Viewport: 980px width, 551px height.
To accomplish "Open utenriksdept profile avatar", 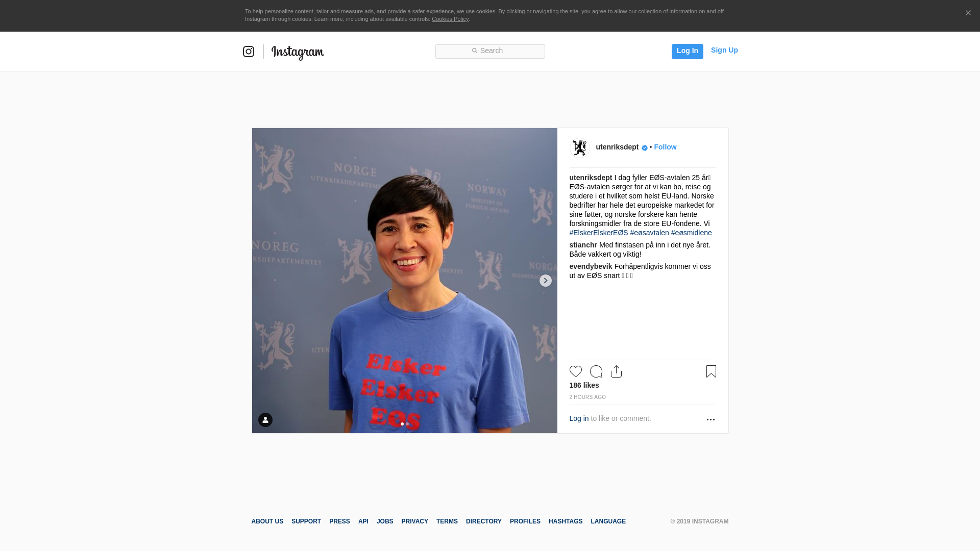I will 580,148.
